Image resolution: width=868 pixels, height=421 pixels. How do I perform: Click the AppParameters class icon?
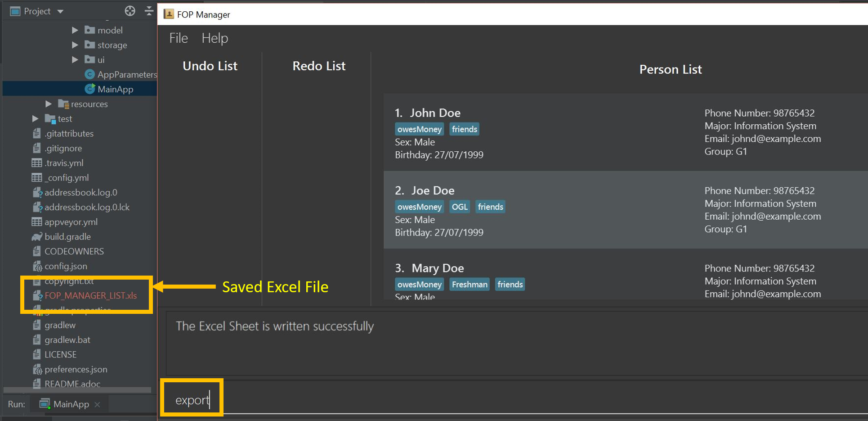[x=89, y=74]
